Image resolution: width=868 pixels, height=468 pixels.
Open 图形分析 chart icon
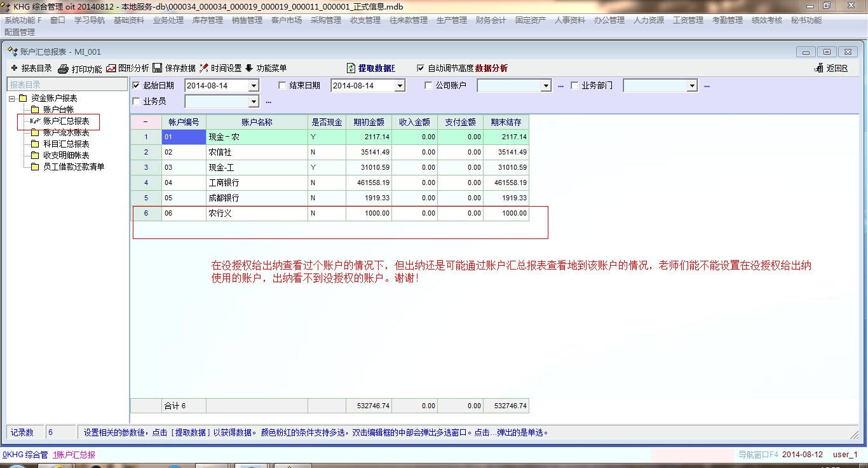(x=111, y=68)
